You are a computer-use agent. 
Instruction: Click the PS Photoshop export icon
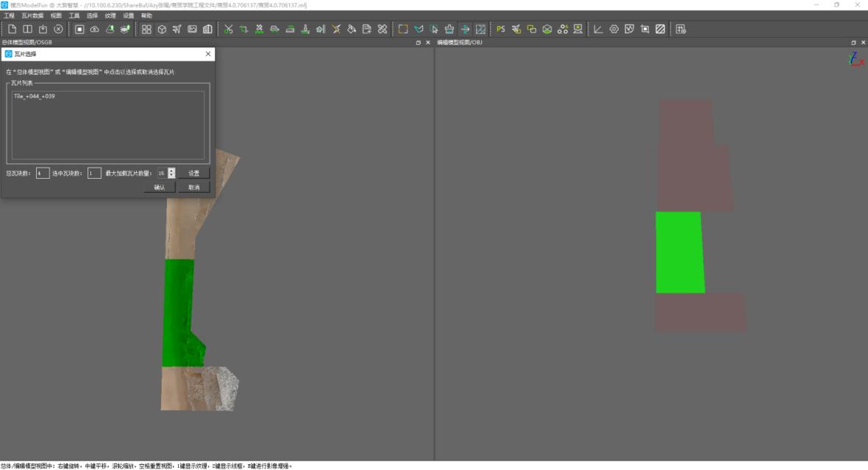pos(500,29)
